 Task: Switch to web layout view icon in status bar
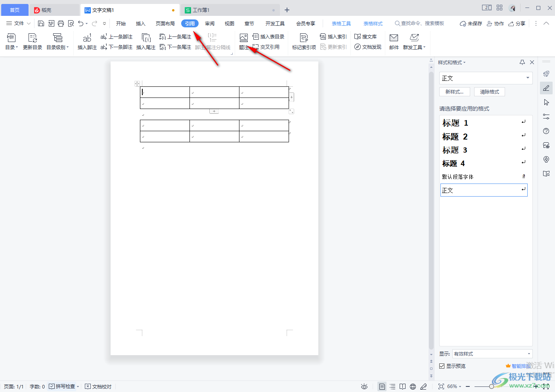point(413,386)
